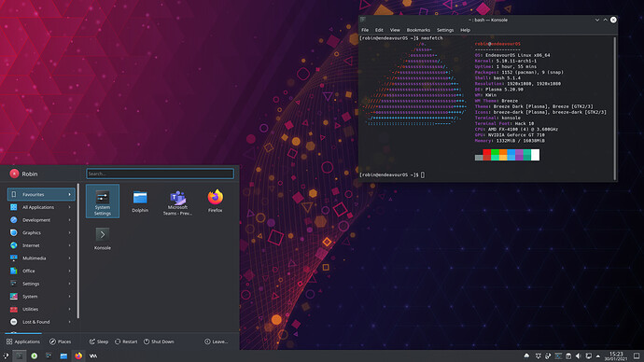This screenshot has width=644, height=362.
Task: Open the Utilities category
Action: click(x=41, y=309)
